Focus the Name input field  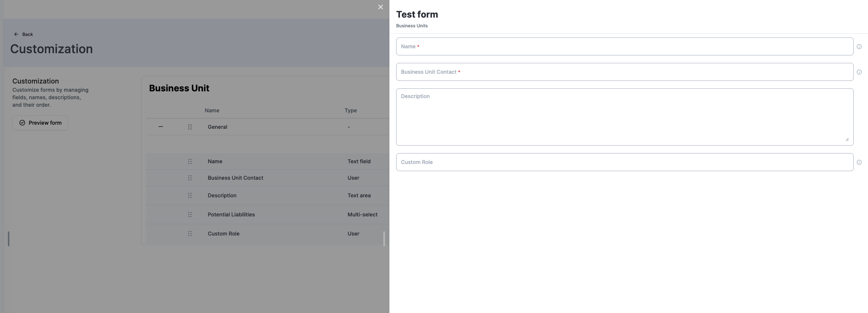624,46
